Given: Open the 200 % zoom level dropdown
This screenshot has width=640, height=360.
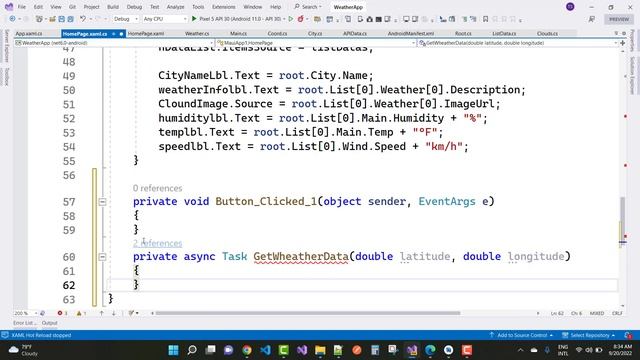Looking at the screenshot, I should click(x=25, y=313).
